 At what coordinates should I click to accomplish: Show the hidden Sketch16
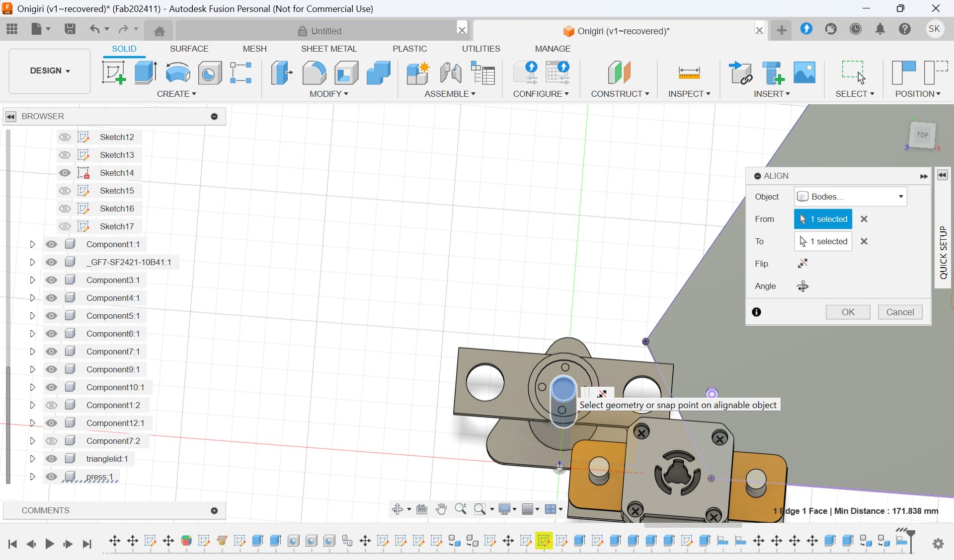coord(65,209)
